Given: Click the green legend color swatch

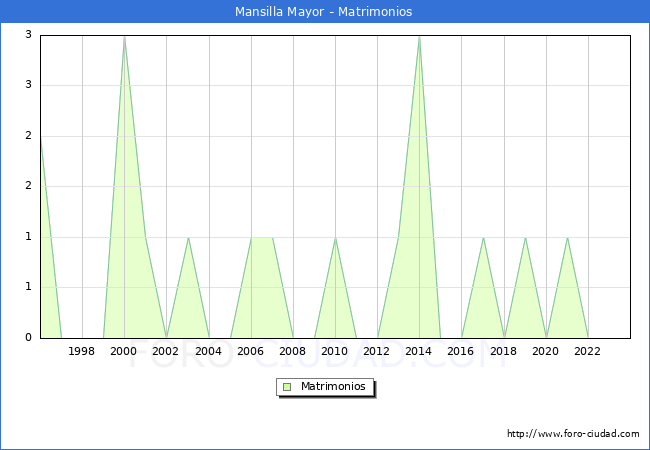Looking at the screenshot, I should coord(287,387).
